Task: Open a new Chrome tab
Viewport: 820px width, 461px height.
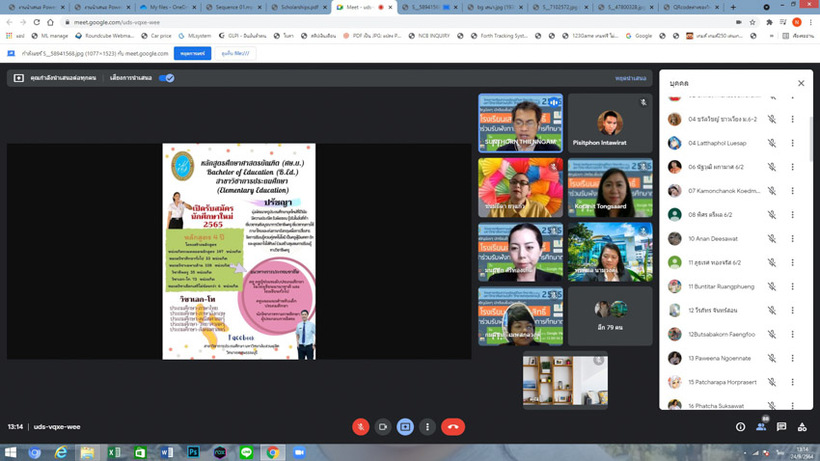Action: 733,7
